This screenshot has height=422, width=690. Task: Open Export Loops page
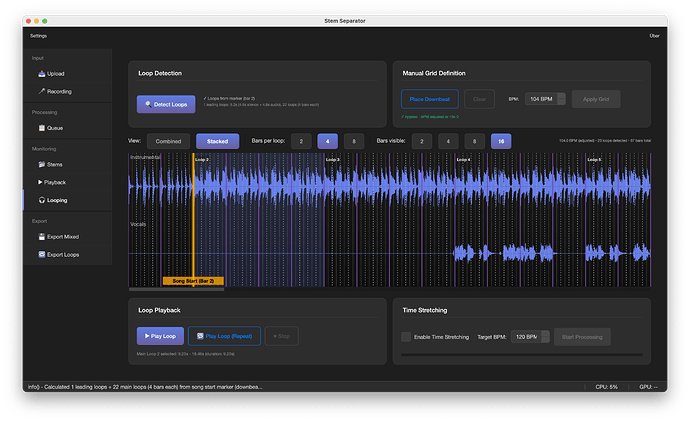point(63,255)
